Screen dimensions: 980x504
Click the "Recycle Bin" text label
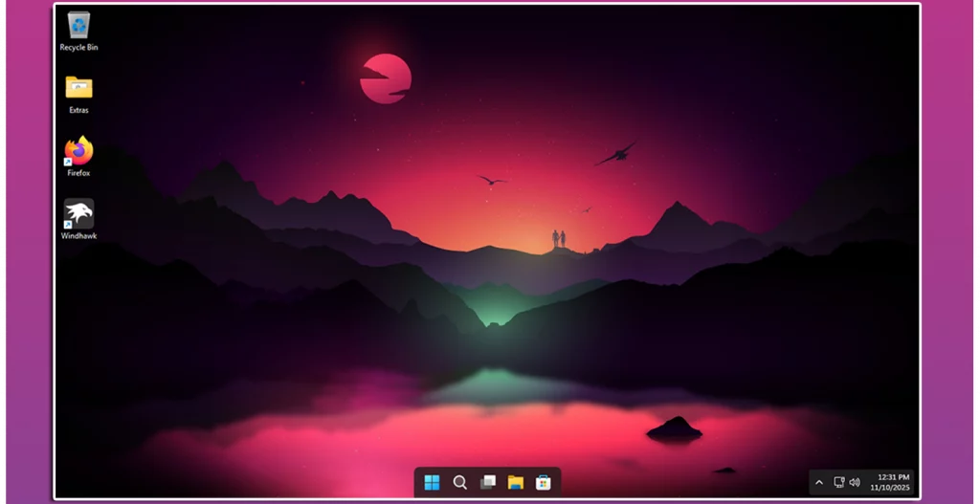pos(78,47)
